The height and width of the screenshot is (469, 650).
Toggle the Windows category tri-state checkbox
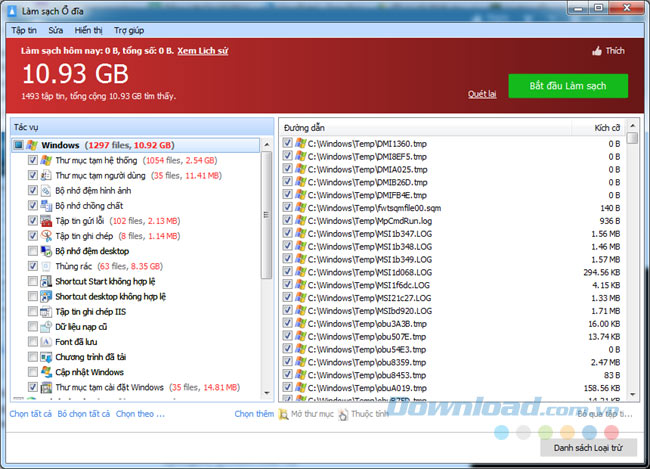pyautogui.click(x=19, y=145)
